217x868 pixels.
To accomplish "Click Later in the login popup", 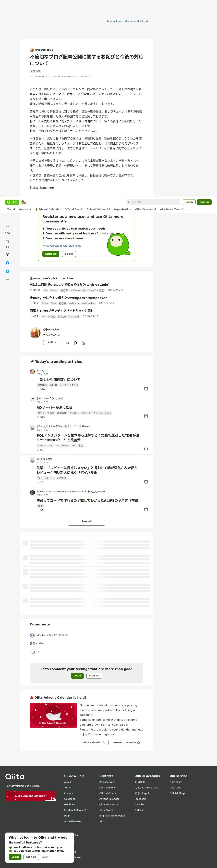I will (45, 857).
